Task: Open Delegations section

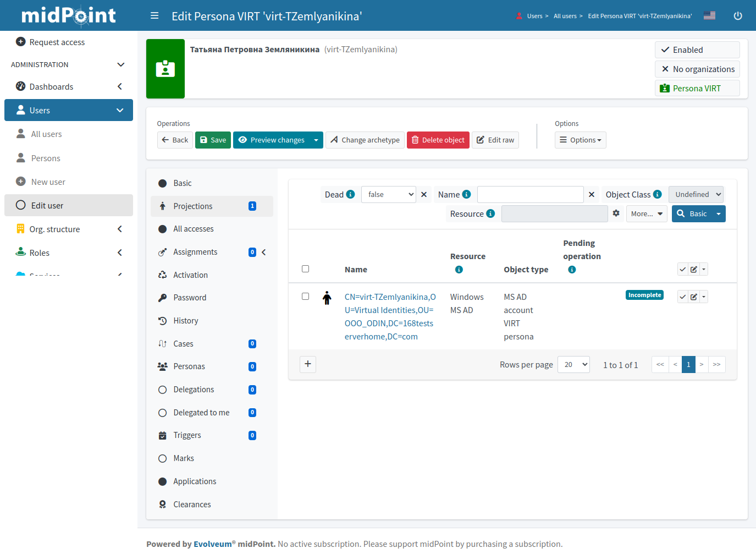Action: 212,390
